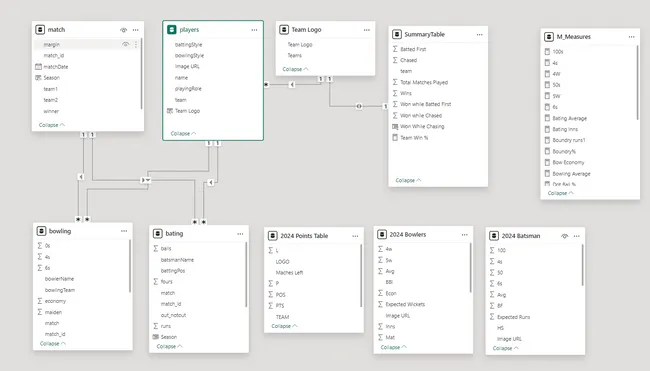Image resolution: width=650 pixels, height=371 pixels.
Task: Click the 2024 Batsman table header icon
Action: point(494,235)
